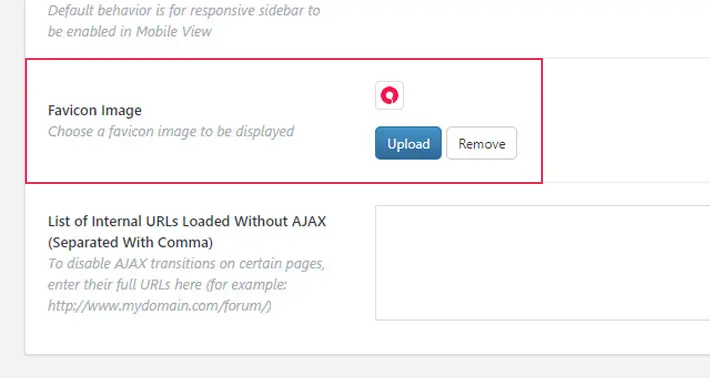Click empty space right of the Remove button
Screen dimensions: 710x378
[x=529, y=143]
